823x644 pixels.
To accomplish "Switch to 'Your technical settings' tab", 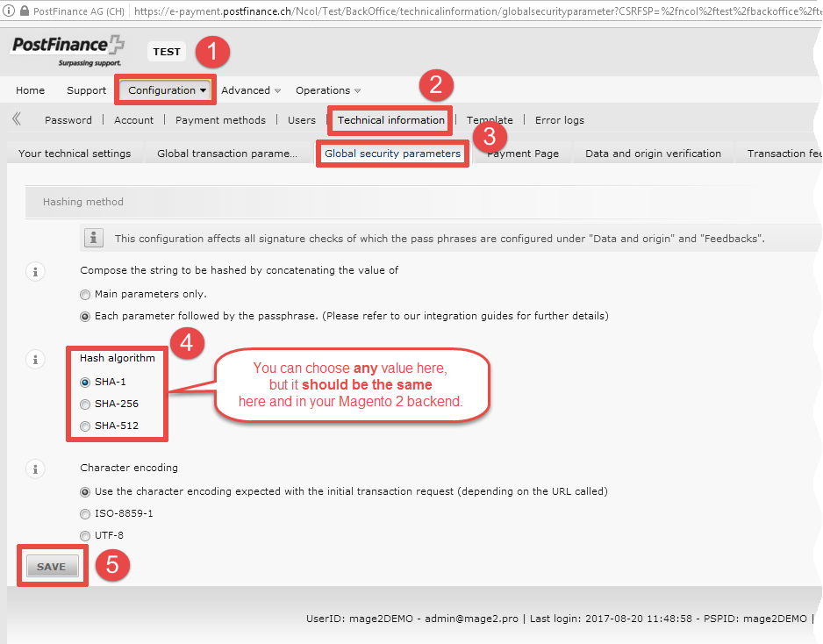I will pyautogui.click(x=75, y=154).
